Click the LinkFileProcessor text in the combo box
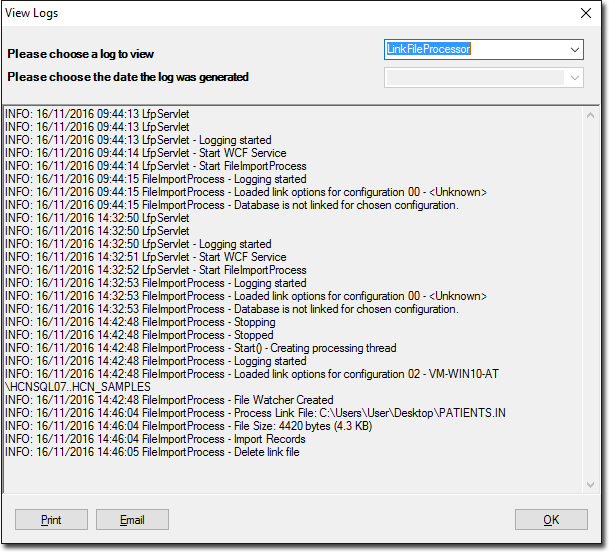609x552 pixels. (x=429, y=49)
